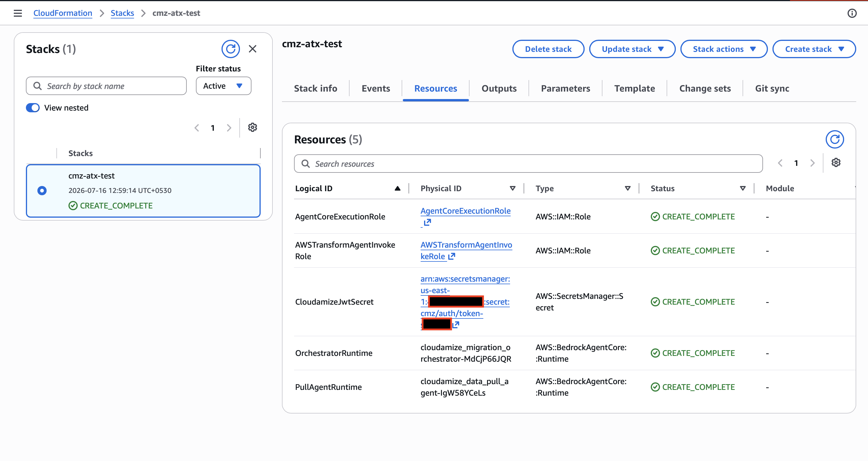Refresh the Stacks list
The height and width of the screenshot is (461, 868).
click(230, 49)
